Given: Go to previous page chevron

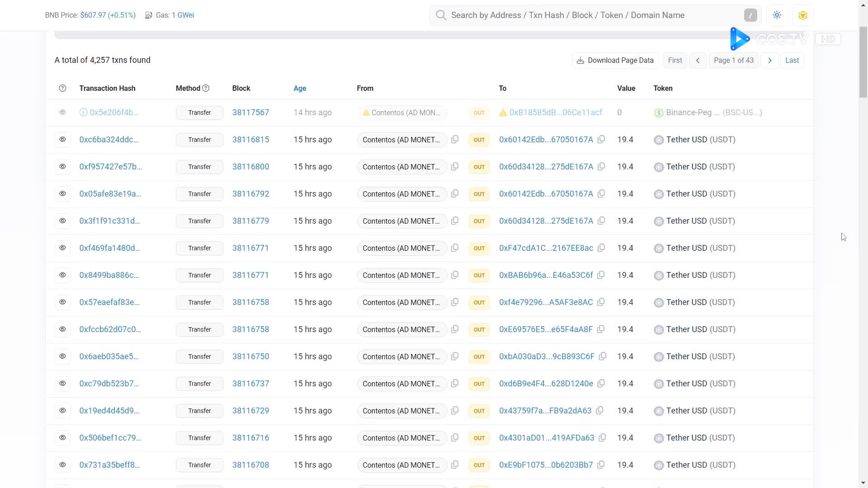Looking at the screenshot, I should click(x=698, y=61).
